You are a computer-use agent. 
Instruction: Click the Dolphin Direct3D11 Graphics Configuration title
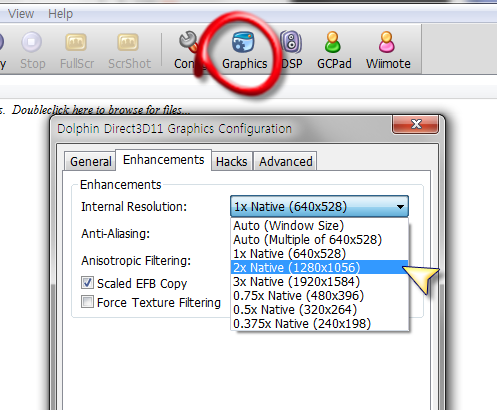tap(174, 129)
